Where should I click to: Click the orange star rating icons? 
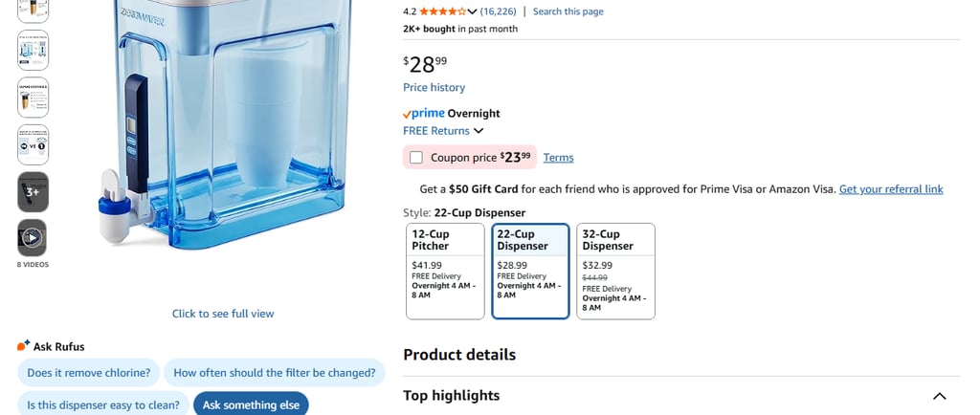click(x=442, y=11)
